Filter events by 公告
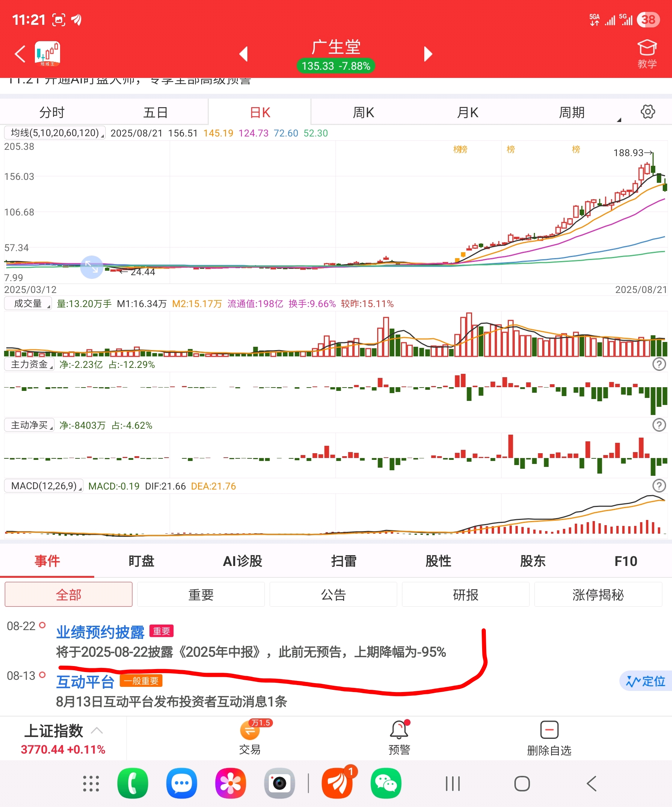 333,594
